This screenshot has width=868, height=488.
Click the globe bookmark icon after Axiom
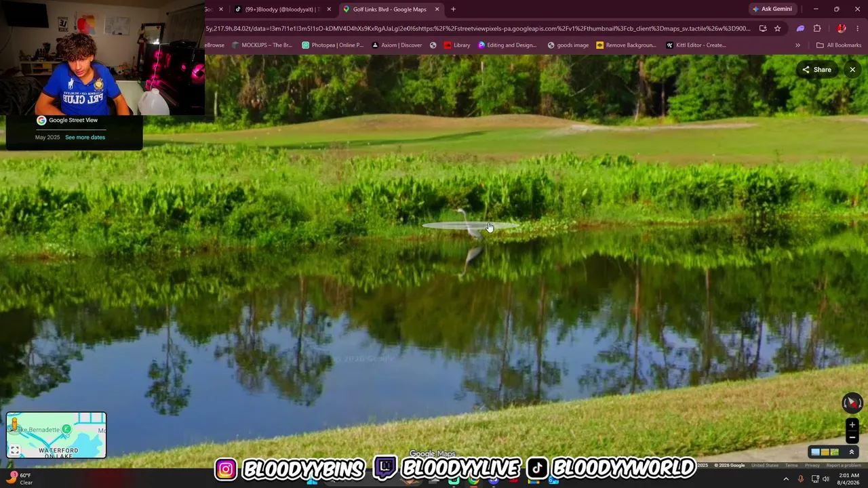433,45
